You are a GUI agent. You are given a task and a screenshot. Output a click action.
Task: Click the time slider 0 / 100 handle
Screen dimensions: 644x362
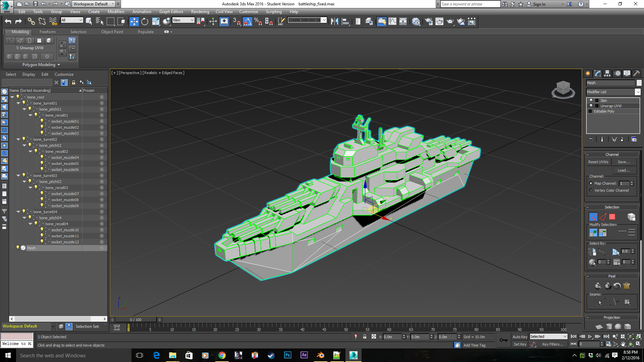click(x=136, y=320)
